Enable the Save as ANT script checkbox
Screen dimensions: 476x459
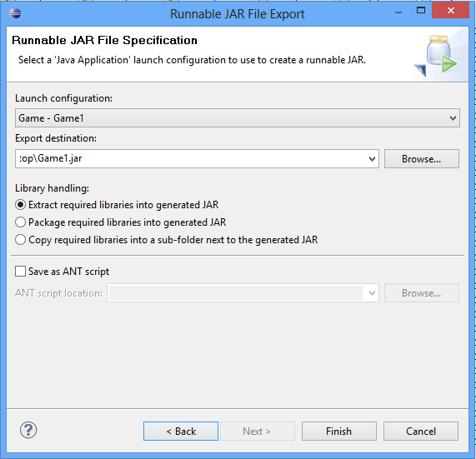tap(20, 271)
